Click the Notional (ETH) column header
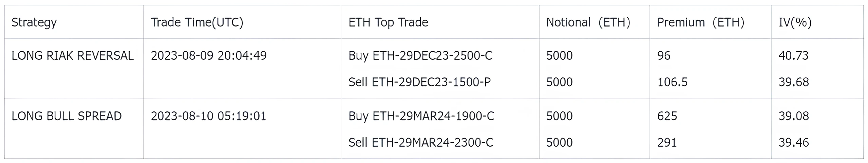The width and height of the screenshot is (868, 163). click(588, 22)
